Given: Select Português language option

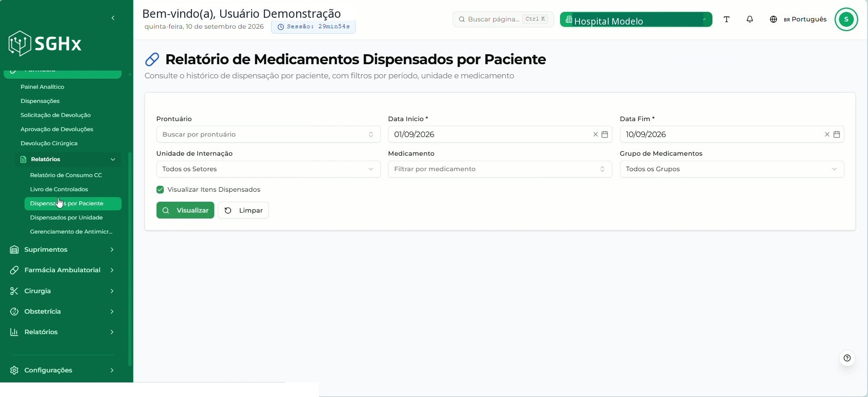Looking at the screenshot, I should tap(805, 19).
